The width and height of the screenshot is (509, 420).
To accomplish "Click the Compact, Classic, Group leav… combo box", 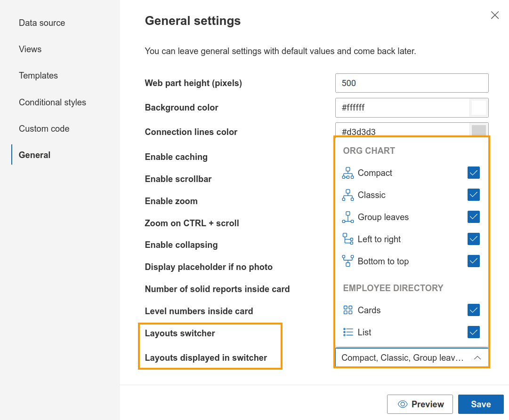I will pyautogui.click(x=412, y=358).
